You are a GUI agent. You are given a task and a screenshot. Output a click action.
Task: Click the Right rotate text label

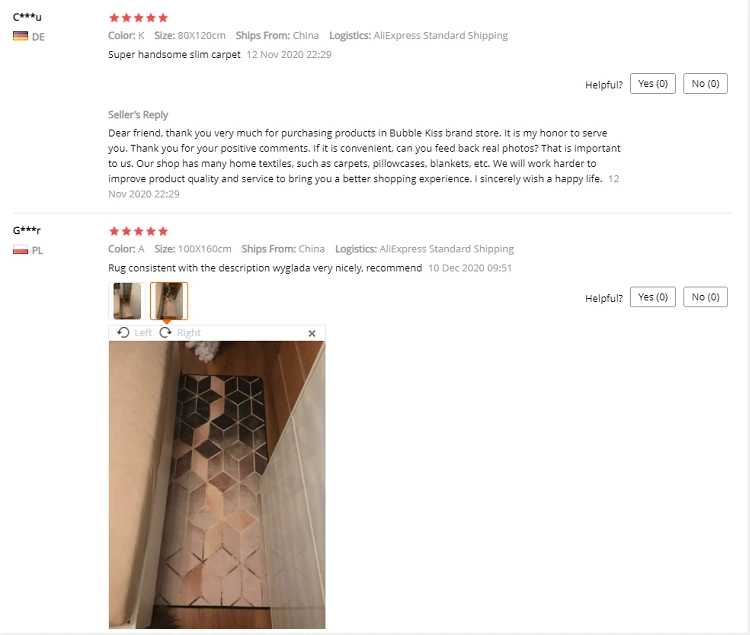(x=189, y=333)
